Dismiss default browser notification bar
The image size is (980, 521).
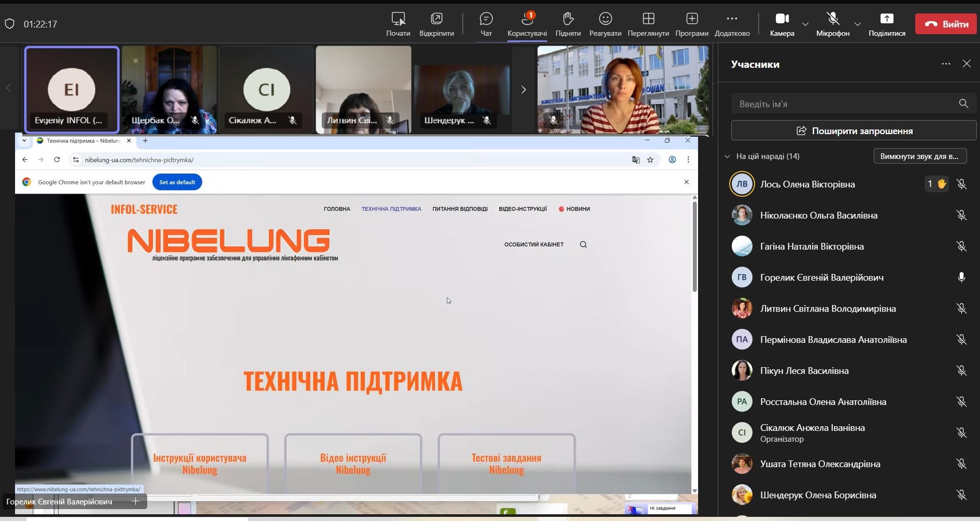click(687, 182)
